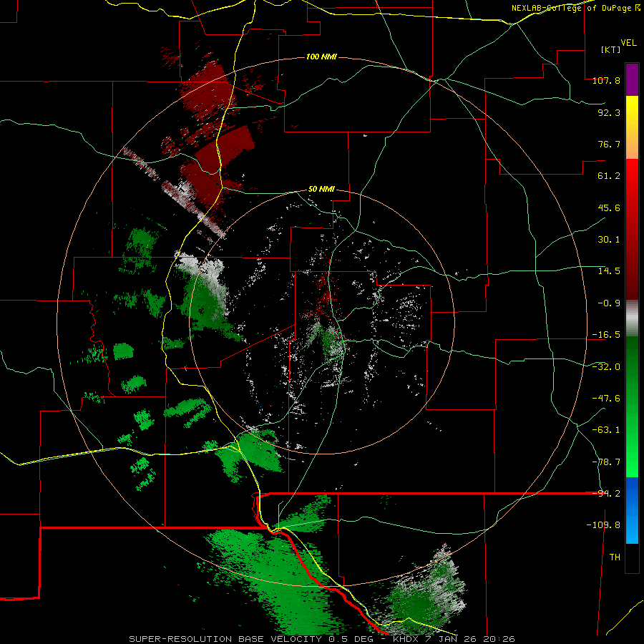Click the 76.7 velocity scale value
Image resolution: width=644 pixels, height=644 pixels.
[x=609, y=144]
